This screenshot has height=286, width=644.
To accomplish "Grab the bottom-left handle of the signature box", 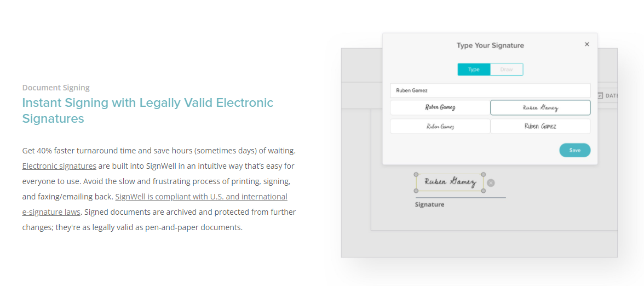I will pos(416,191).
